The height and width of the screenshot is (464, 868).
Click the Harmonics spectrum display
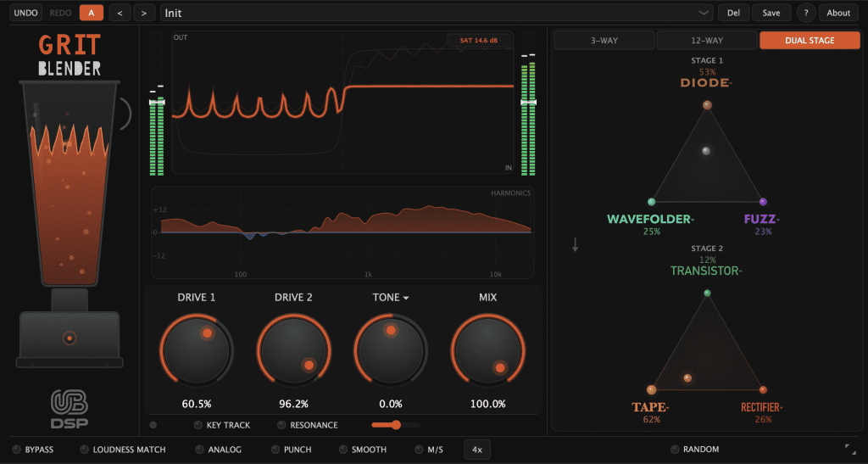coord(342,232)
